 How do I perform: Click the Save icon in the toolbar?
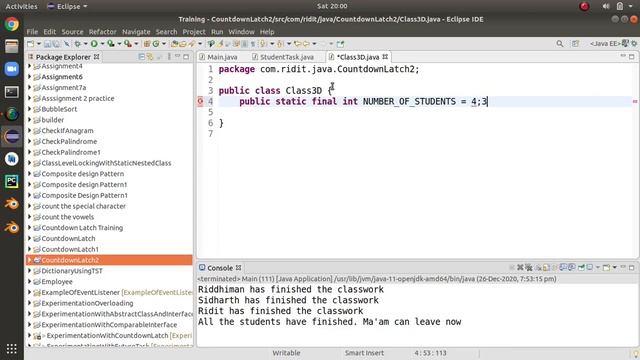47,44
